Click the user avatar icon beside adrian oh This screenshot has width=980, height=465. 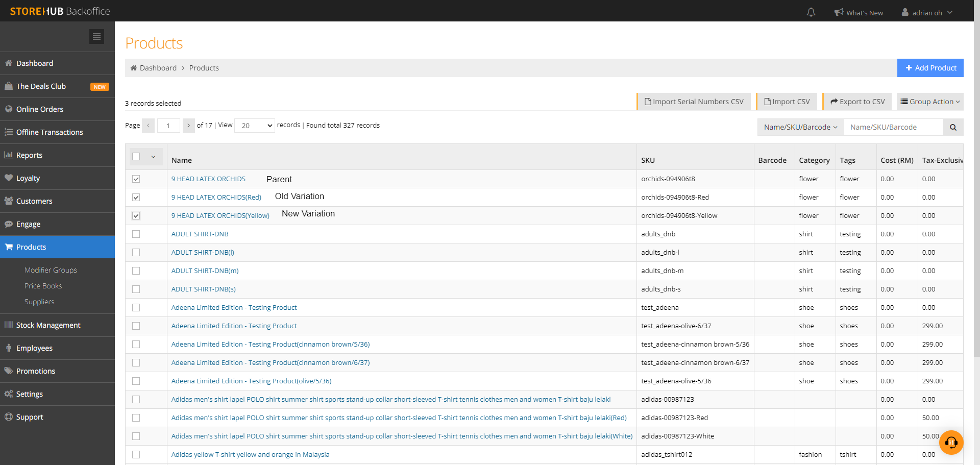pyautogui.click(x=905, y=12)
